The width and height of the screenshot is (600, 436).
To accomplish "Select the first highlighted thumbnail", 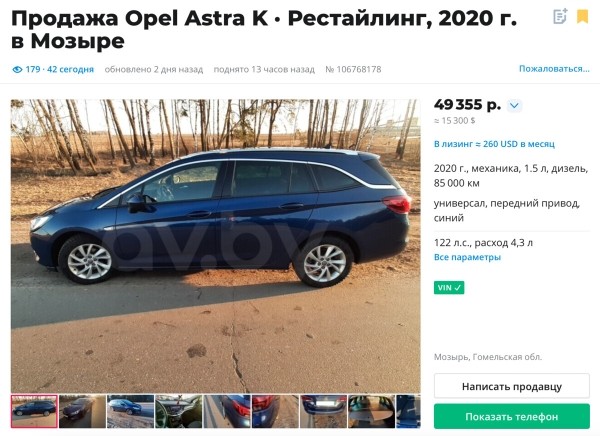I will tap(34, 412).
